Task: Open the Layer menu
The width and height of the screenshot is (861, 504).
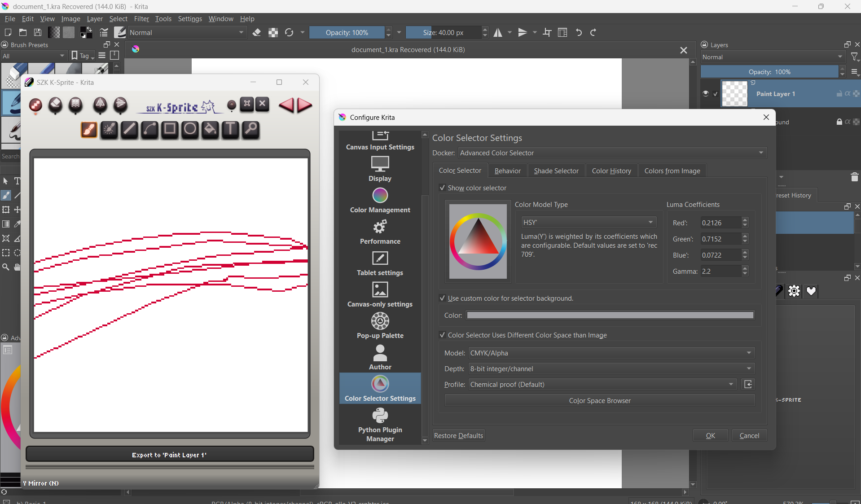Action: tap(95, 19)
